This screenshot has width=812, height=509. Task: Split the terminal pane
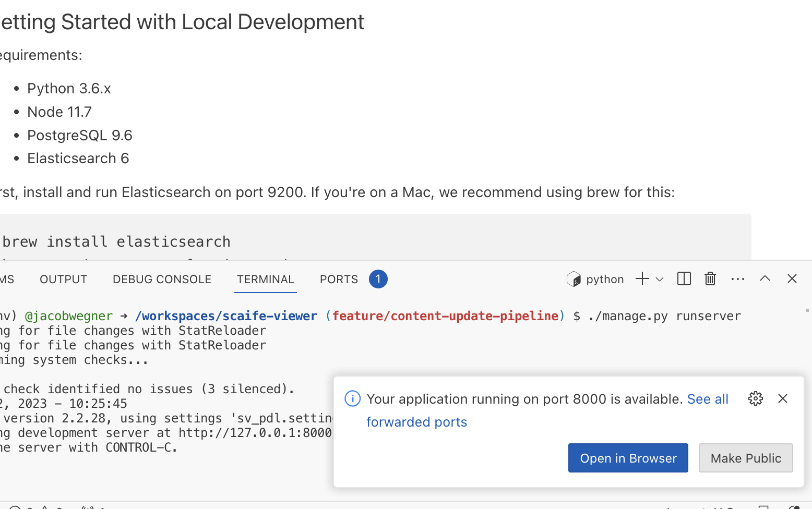click(x=684, y=279)
